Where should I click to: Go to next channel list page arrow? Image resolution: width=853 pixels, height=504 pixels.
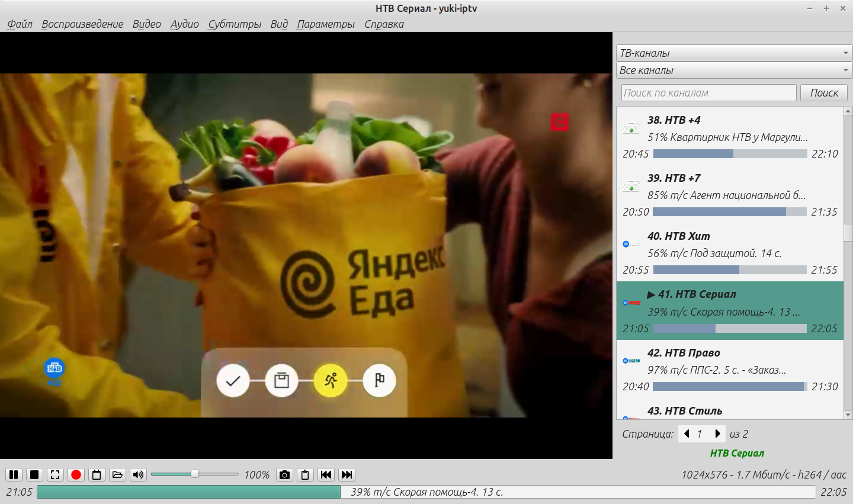pos(717,434)
